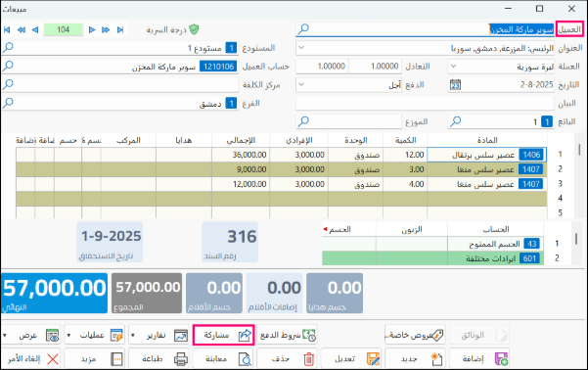The image size is (588, 370).
Task: Click حذف delete button
Action: (288, 358)
